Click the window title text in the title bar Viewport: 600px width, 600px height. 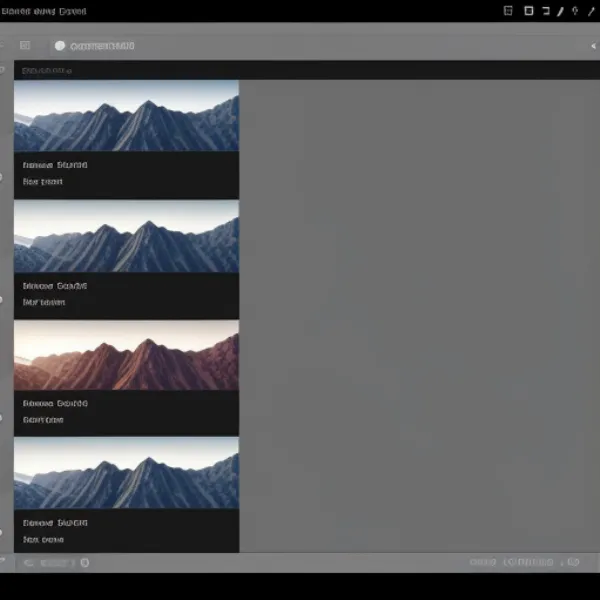tap(44, 11)
